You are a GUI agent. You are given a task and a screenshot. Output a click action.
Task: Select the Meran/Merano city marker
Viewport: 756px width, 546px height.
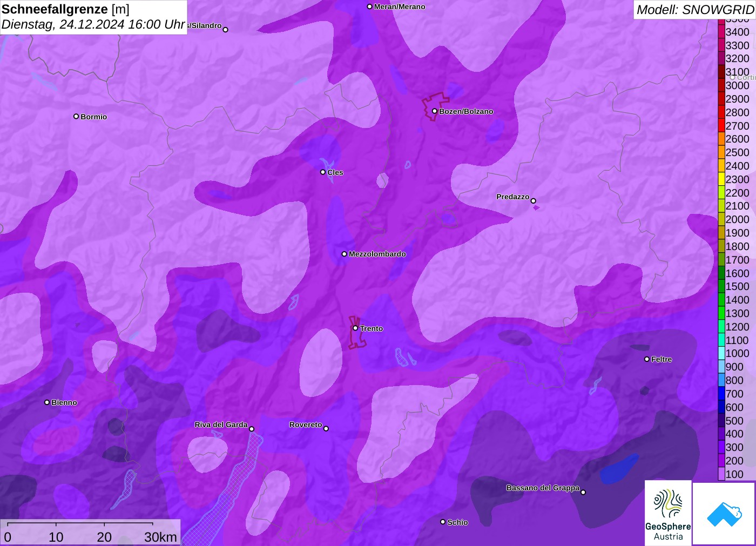369,6
